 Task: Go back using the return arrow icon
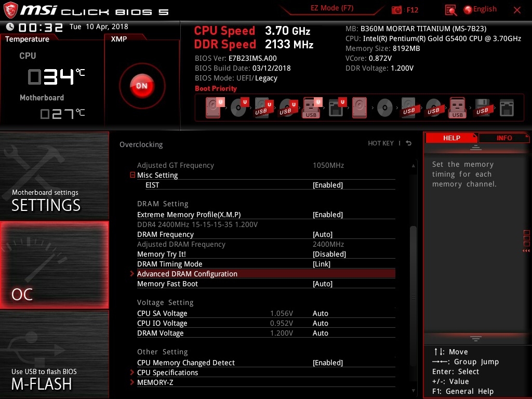point(408,143)
